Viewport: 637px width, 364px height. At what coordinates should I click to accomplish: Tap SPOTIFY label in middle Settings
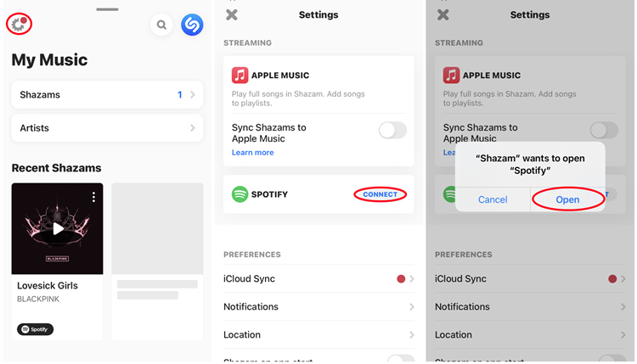(x=269, y=194)
